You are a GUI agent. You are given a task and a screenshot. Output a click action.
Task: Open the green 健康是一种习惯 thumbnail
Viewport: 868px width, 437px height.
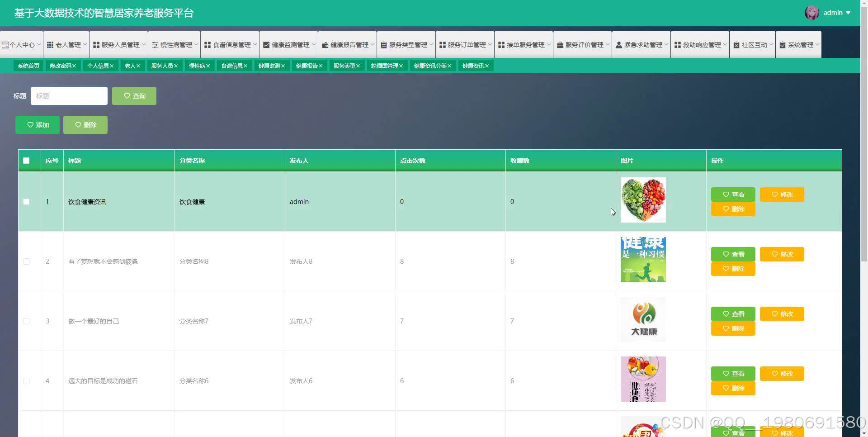[643, 260]
